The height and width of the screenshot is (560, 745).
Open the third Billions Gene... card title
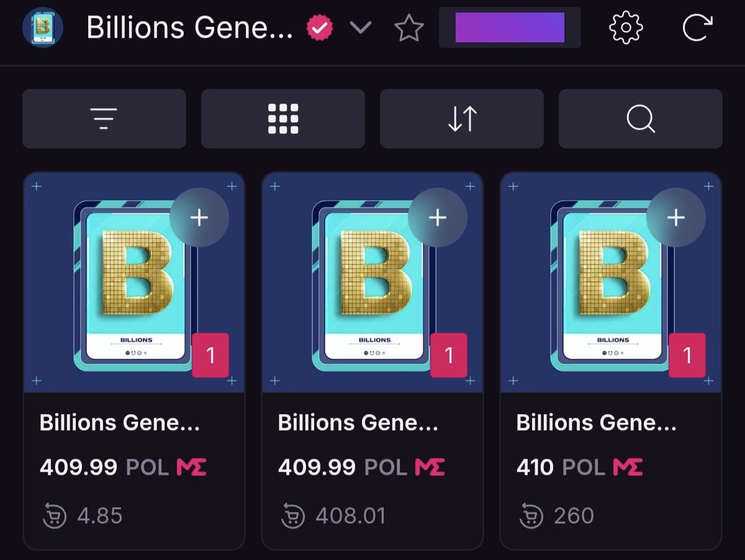tap(597, 423)
